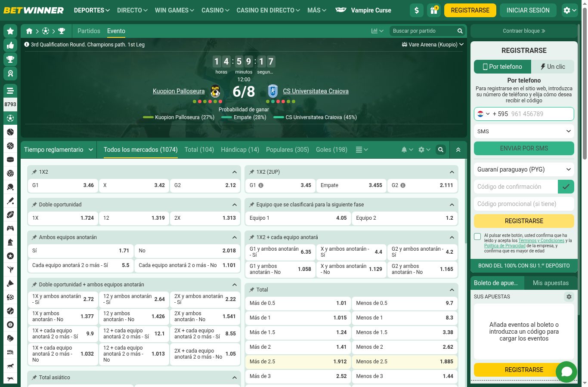
Task: Open the gift bonuses icon in header
Action: 434,10
